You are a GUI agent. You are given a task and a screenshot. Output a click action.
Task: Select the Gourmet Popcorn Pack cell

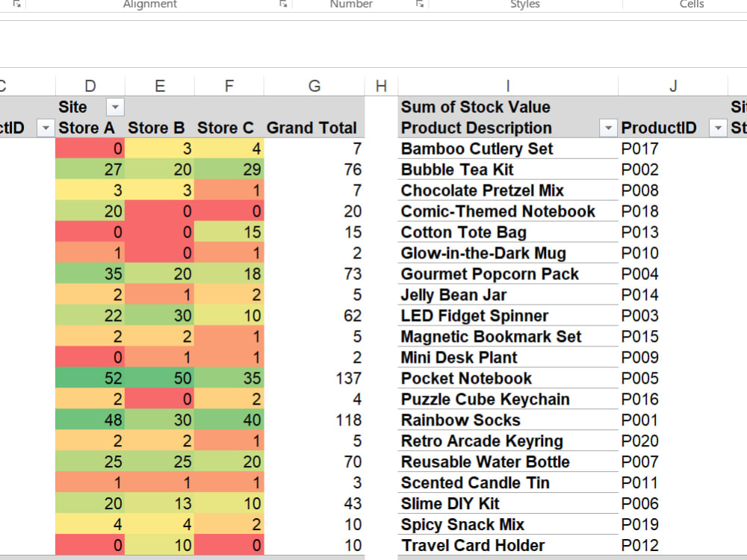(x=508, y=274)
